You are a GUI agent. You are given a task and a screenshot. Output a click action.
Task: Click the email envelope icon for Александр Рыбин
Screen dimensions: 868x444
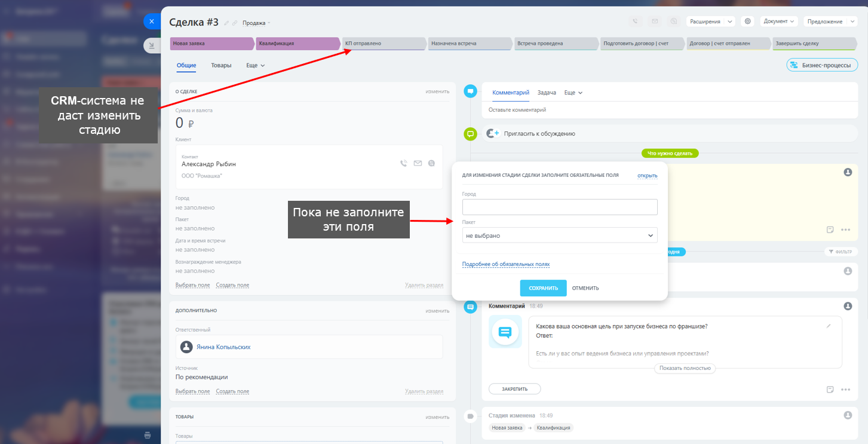418,163
